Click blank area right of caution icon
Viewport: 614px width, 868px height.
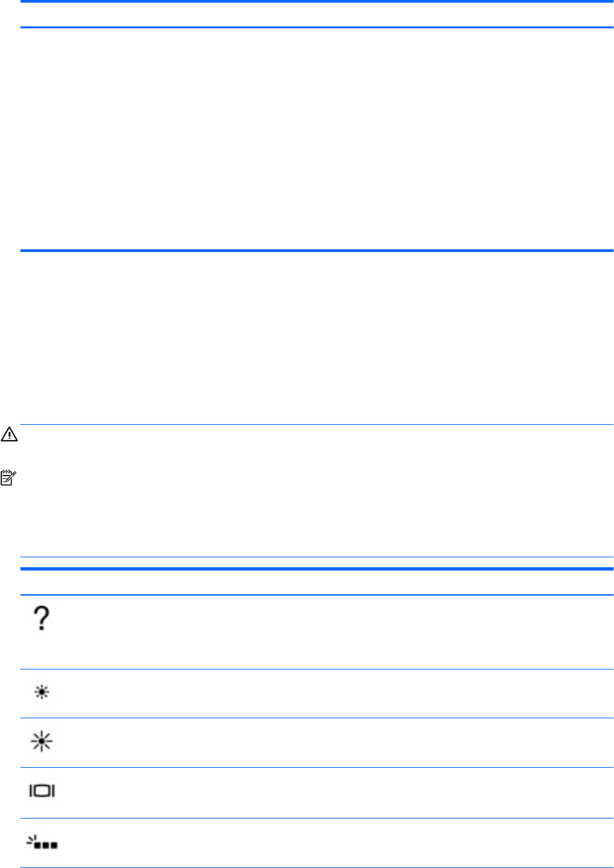(317, 437)
